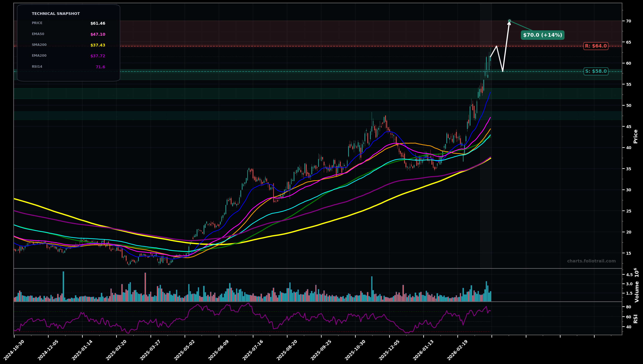643x364 pixels.
Task: Select the R: $64.0 resistance label
Action: click(596, 46)
